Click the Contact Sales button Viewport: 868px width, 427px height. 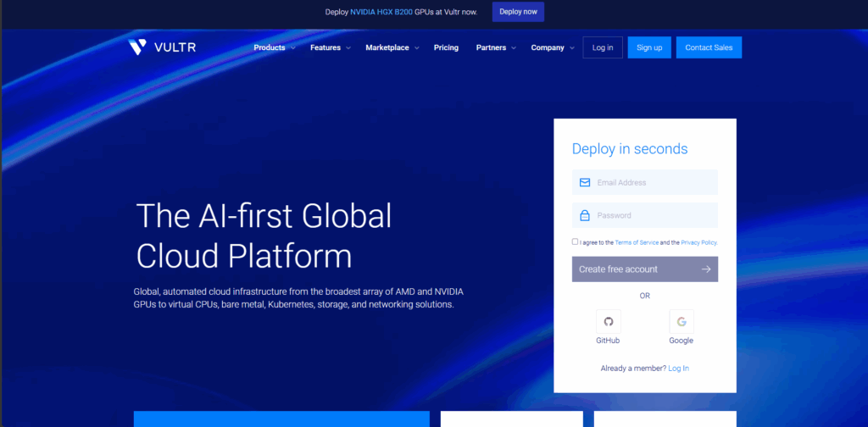709,47
